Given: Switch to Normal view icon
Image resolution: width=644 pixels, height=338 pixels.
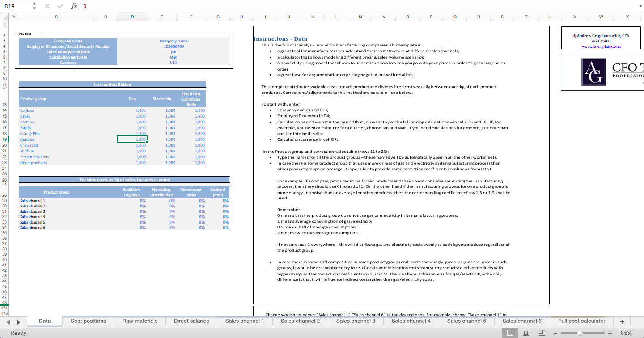Looking at the screenshot, I should pos(509,333).
